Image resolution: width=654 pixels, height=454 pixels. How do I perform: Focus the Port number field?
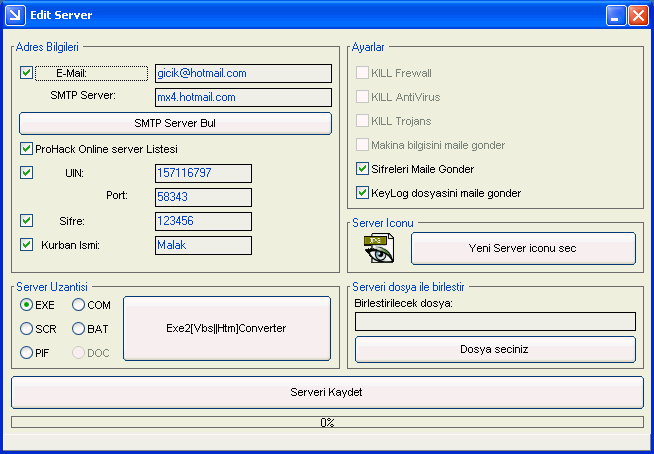pos(203,196)
